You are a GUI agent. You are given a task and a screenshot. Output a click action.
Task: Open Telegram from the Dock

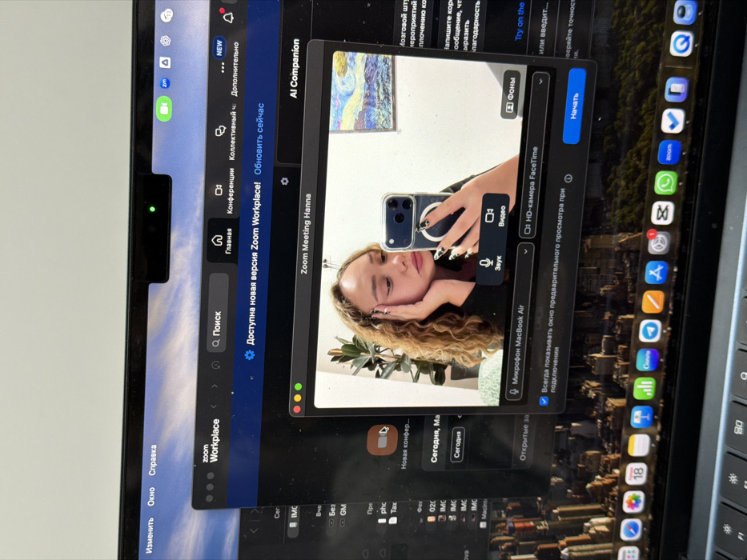pos(650,330)
